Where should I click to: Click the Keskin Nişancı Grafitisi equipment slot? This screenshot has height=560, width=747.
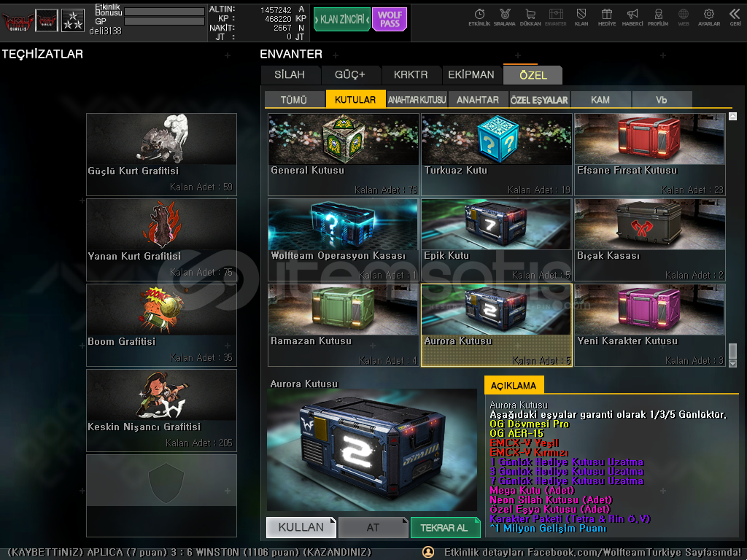pos(161,411)
